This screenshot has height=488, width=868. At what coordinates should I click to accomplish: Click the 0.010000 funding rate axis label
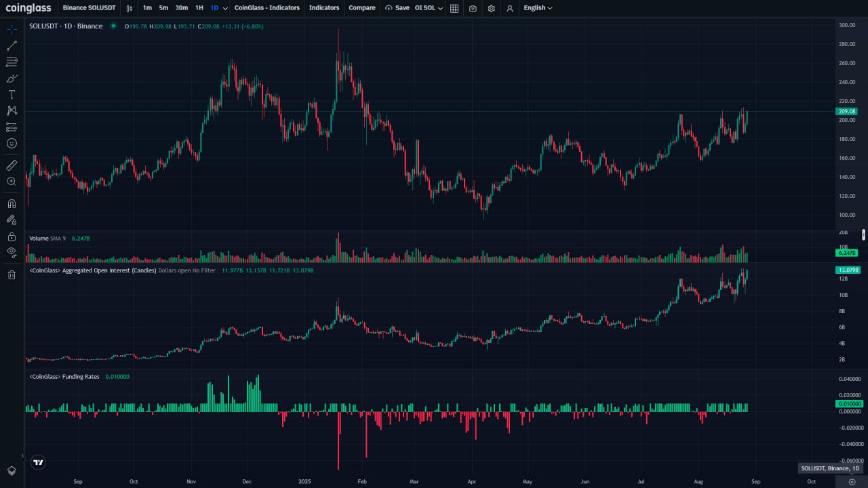point(850,403)
